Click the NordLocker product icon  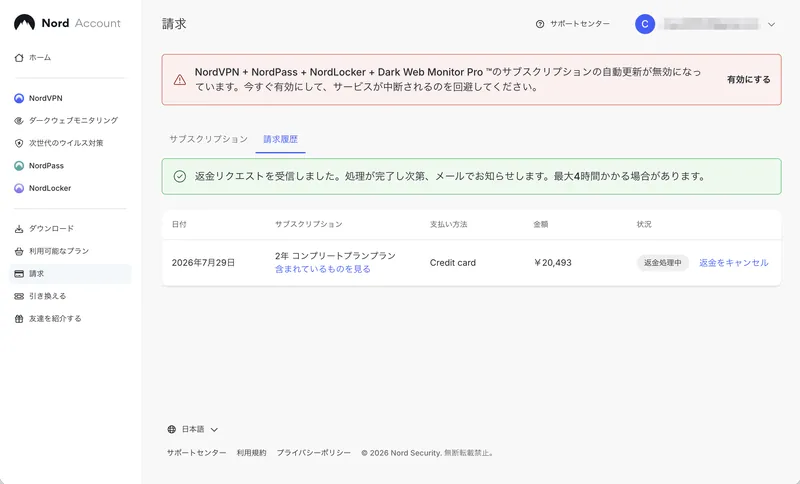coord(19,188)
